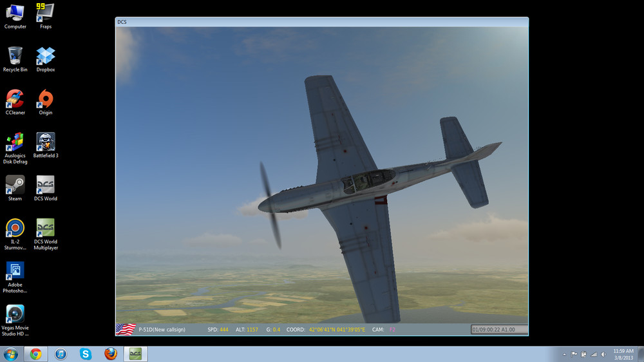Open Action Center flag icon
Image resolution: width=644 pixels, height=362 pixels.
[x=574, y=354]
